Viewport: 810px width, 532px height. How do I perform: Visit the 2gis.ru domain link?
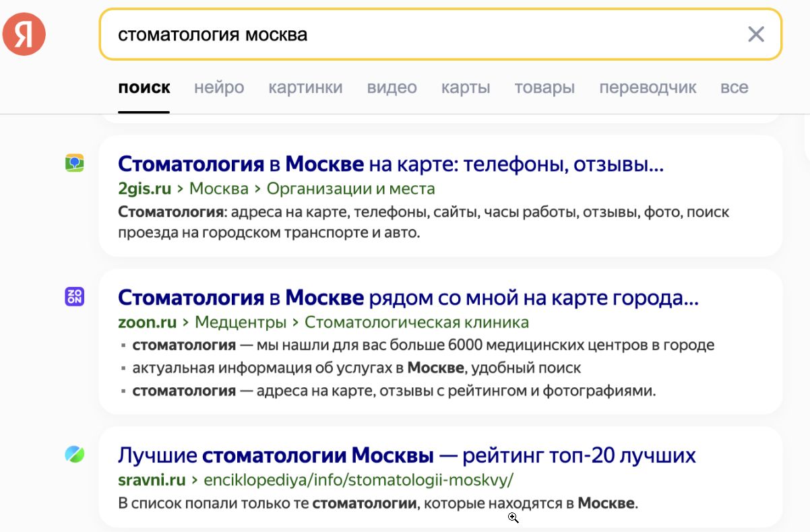point(144,189)
